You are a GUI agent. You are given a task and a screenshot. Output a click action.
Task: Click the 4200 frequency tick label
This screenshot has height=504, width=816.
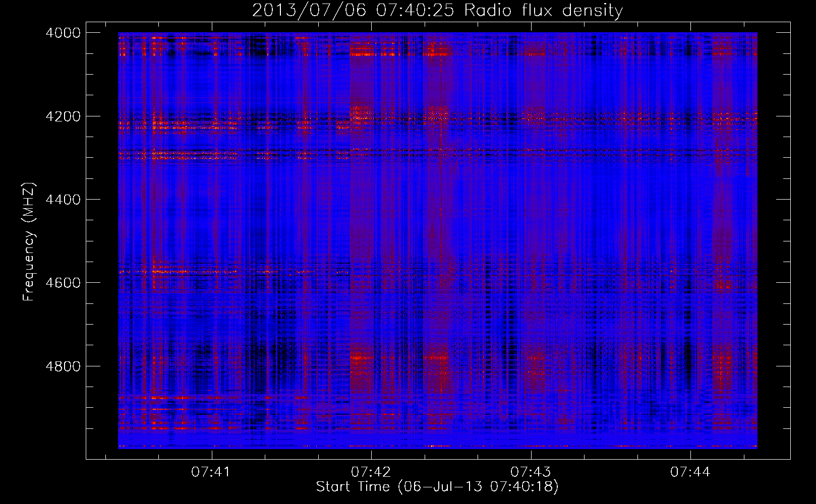(x=63, y=116)
